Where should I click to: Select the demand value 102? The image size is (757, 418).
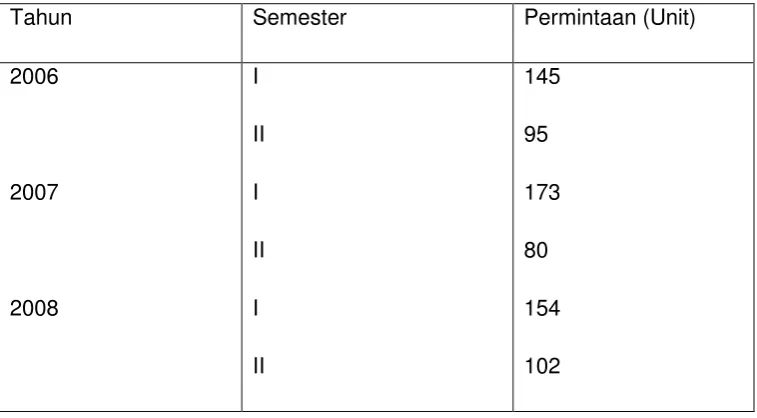(x=542, y=366)
